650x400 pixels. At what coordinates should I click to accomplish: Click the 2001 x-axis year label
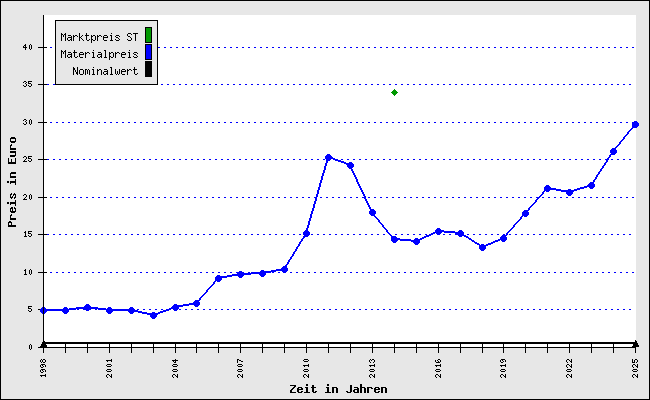click(x=109, y=368)
